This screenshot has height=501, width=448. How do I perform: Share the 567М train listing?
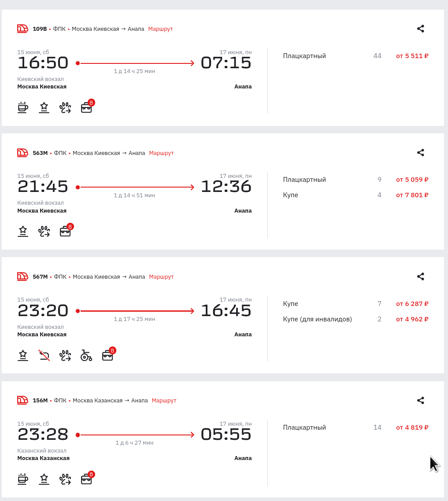[421, 276]
